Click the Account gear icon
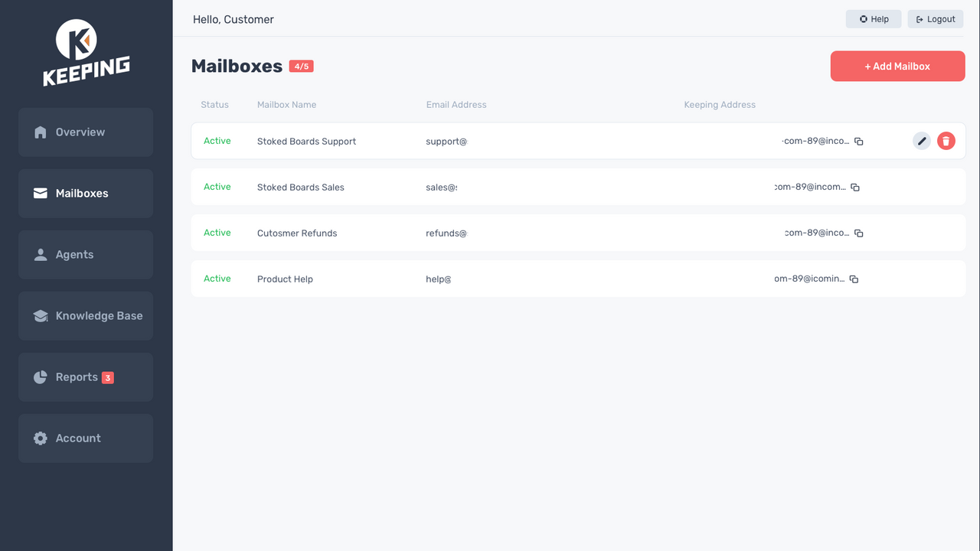Image resolution: width=980 pixels, height=551 pixels. point(40,438)
